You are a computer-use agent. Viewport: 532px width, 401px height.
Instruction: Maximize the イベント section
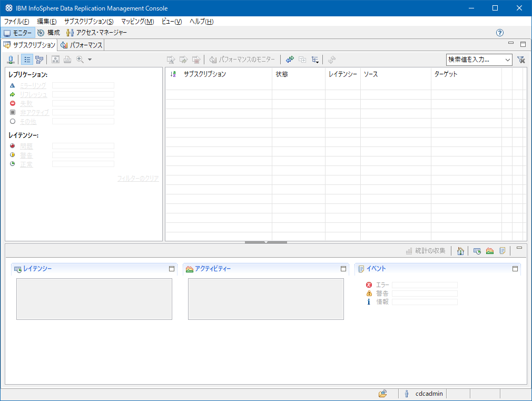point(515,269)
